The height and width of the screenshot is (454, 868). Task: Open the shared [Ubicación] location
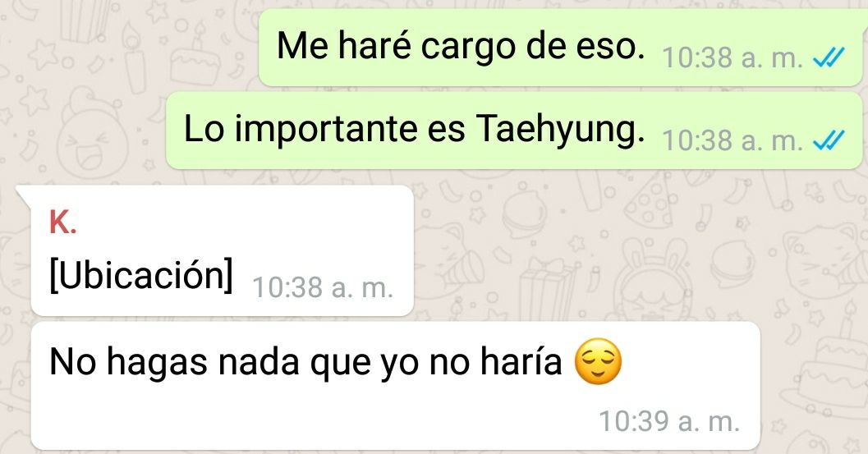141,274
